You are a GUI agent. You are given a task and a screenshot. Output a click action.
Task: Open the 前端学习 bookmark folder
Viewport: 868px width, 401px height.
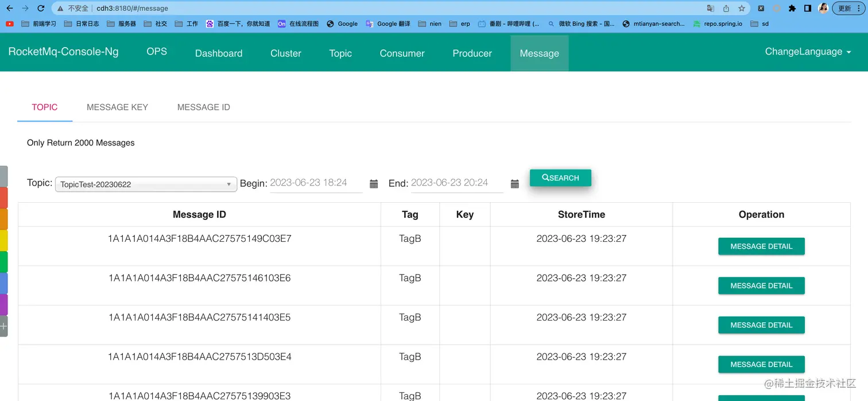(x=38, y=24)
